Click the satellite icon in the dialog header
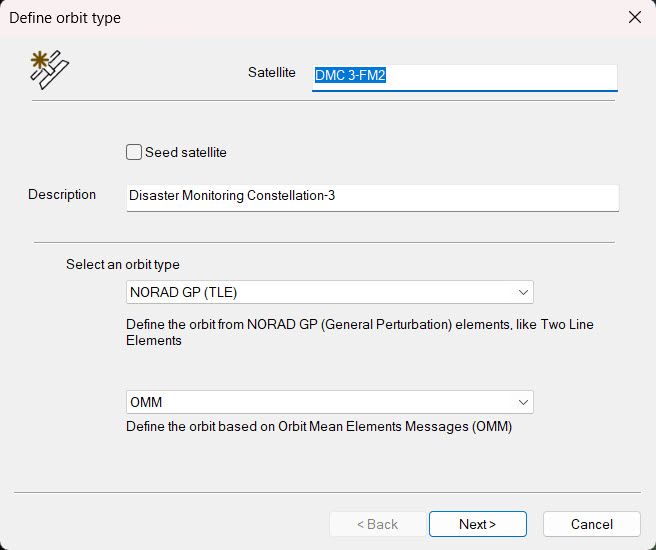This screenshot has height=550, width=656. [x=50, y=70]
